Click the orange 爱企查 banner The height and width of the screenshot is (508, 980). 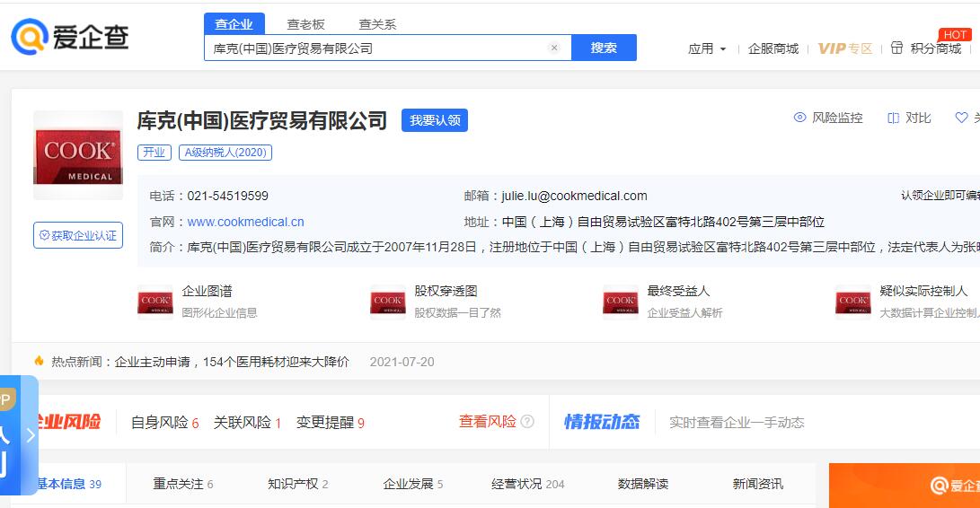[x=905, y=486]
